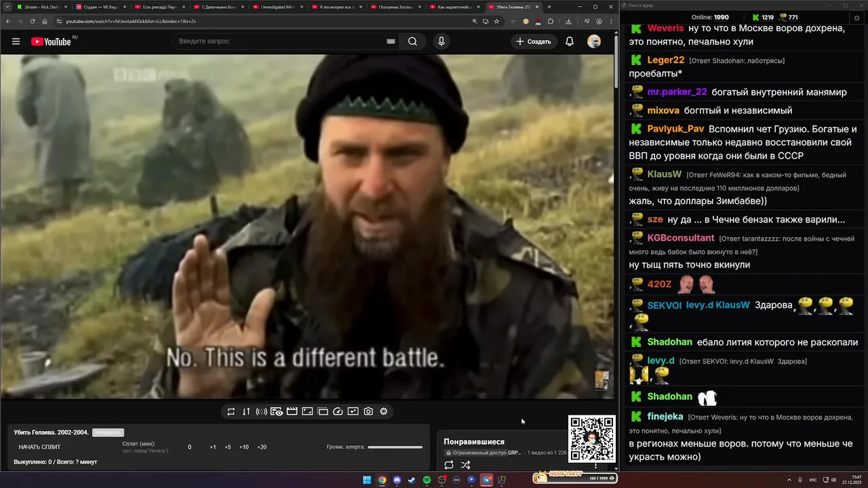Image resolution: width=868 pixels, height=488 pixels.
Task: Open browser extensions puzzle icon
Action: point(551,21)
